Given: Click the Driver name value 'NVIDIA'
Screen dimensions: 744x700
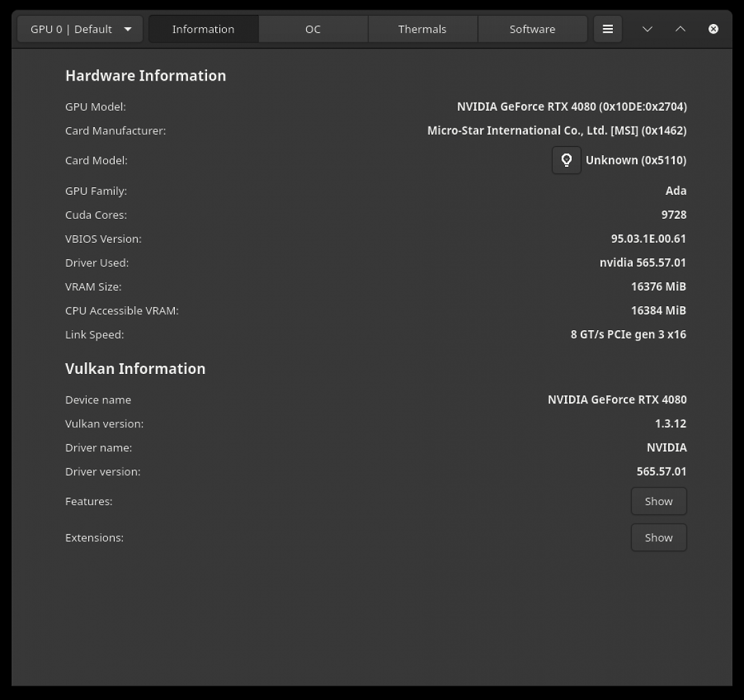Looking at the screenshot, I should click(x=667, y=448).
